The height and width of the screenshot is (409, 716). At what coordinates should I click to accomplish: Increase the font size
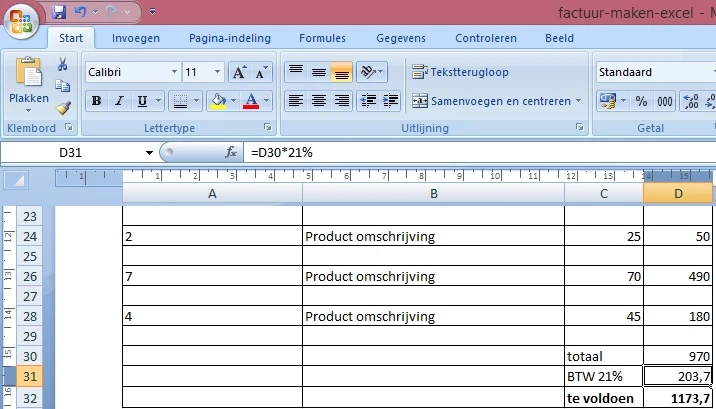point(239,72)
